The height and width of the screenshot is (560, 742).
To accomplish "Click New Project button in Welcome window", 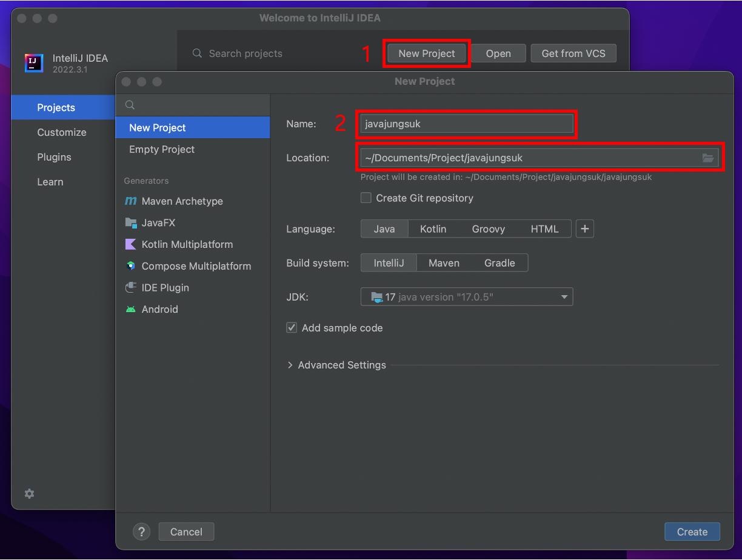I will pos(427,53).
